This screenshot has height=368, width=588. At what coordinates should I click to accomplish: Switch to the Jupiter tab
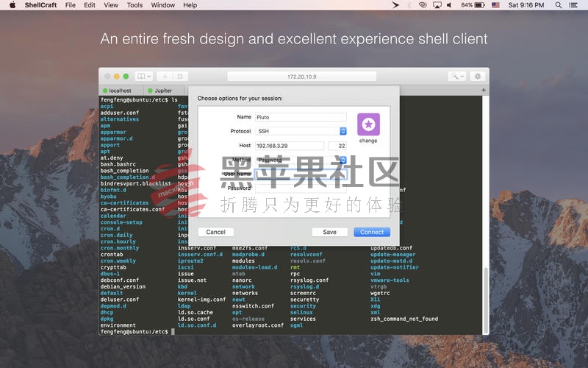click(x=164, y=91)
